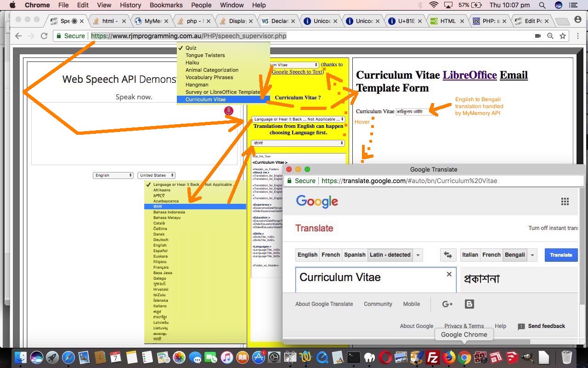588x368 pixels.
Task: Select Bengali target language button
Action: (x=514, y=255)
